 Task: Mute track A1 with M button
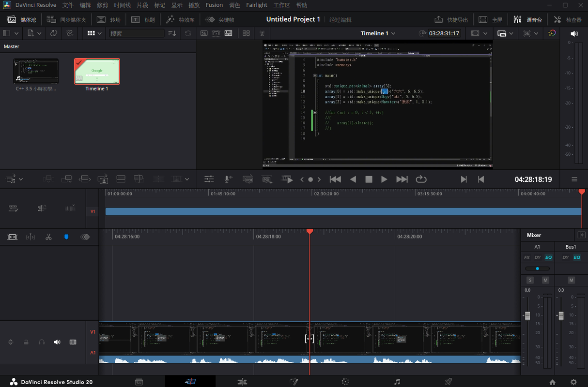[x=545, y=280]
